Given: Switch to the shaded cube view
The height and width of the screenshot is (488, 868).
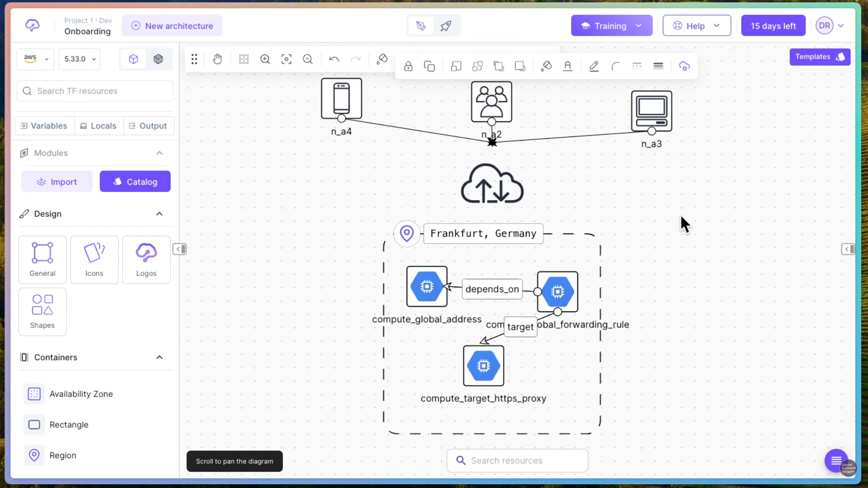Looking at the screenshot, I should point(158,59).
